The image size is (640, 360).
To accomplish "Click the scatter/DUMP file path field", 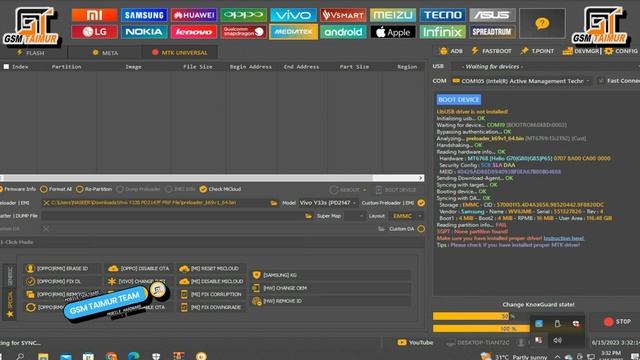I will pos(173,216).
